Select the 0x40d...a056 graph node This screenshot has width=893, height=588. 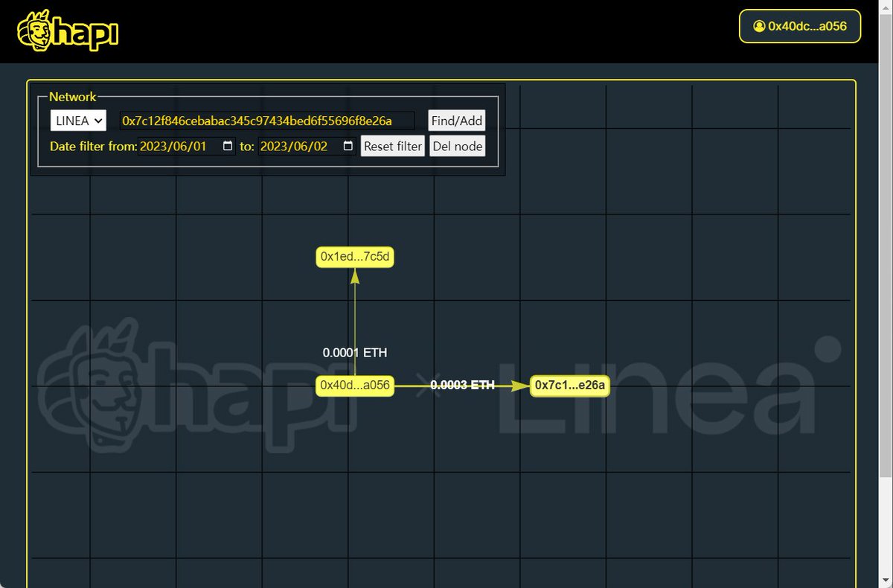point(355,385)
